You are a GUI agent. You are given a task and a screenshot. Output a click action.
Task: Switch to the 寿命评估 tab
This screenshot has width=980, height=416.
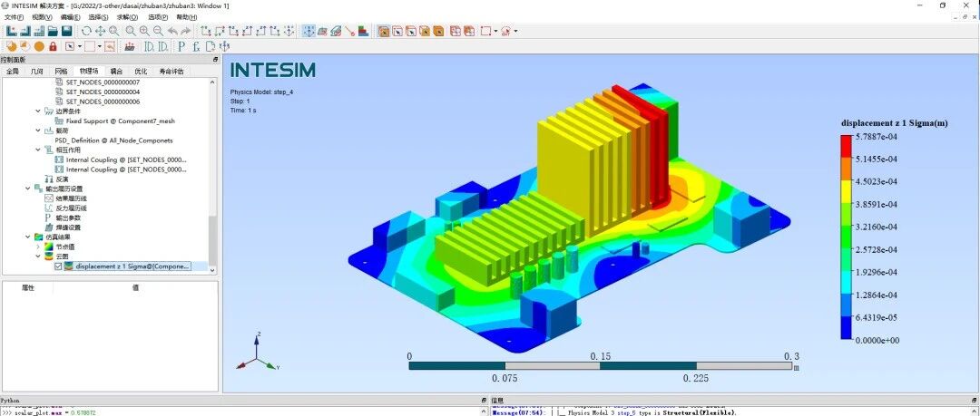coord(171,72)
